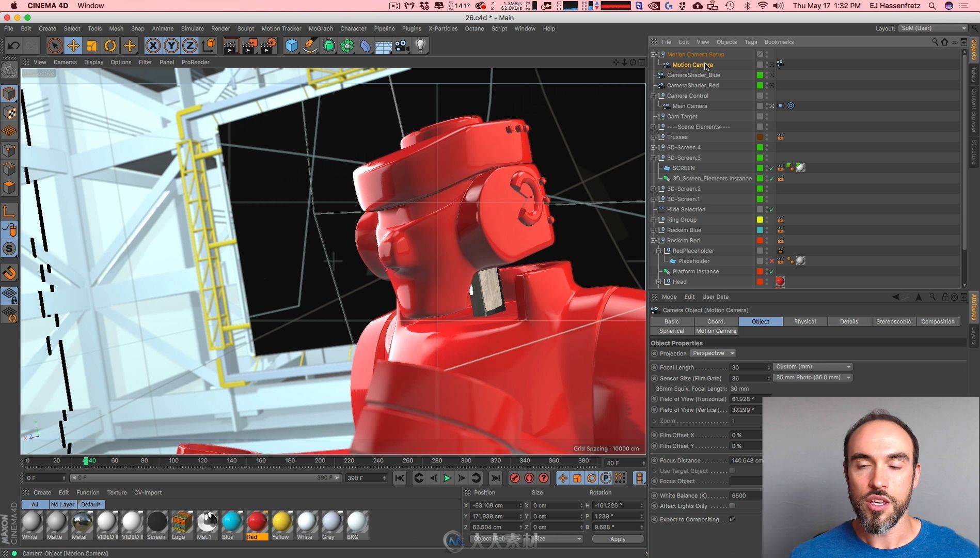Show the No Layer materials filter

pos(62,504)
